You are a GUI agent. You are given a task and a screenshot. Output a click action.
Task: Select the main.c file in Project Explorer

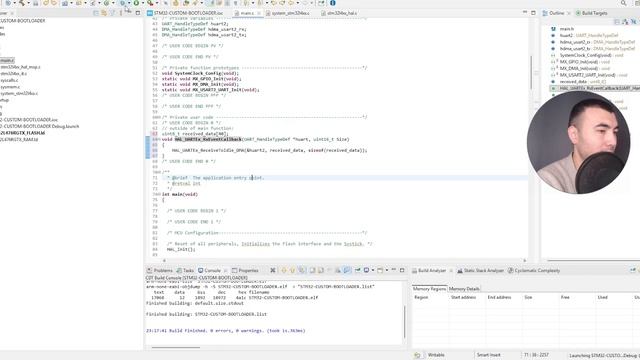7,60
